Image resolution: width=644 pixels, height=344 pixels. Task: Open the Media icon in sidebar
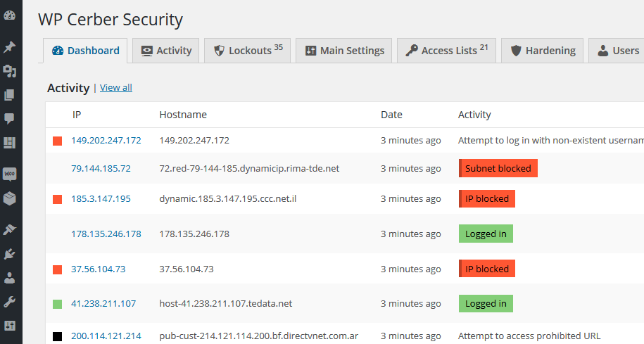9,71
